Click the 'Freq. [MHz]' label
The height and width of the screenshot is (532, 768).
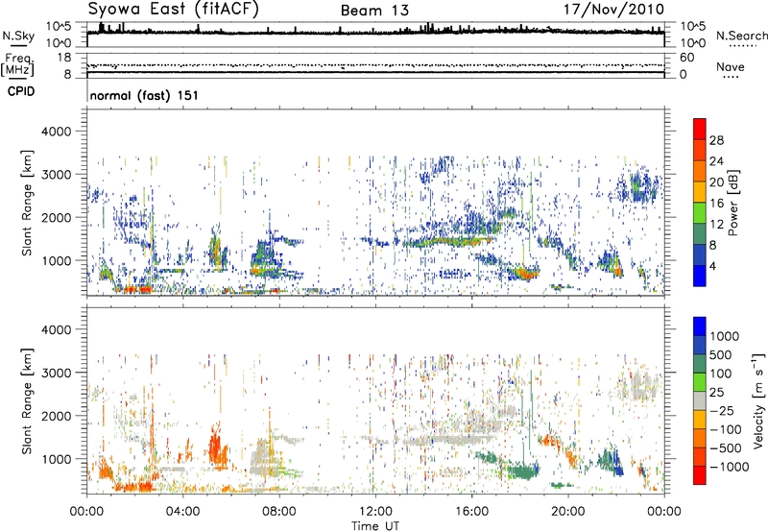click(17, 64)
